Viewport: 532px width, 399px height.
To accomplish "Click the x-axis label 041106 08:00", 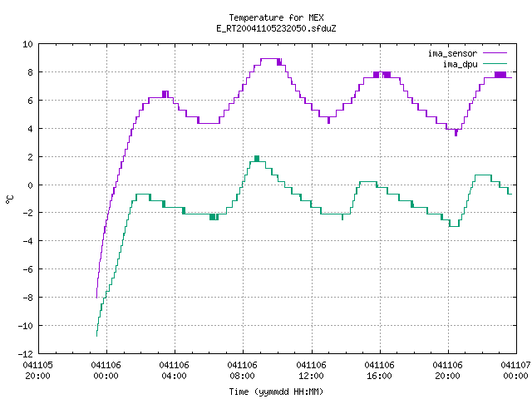I will (242, 371).
